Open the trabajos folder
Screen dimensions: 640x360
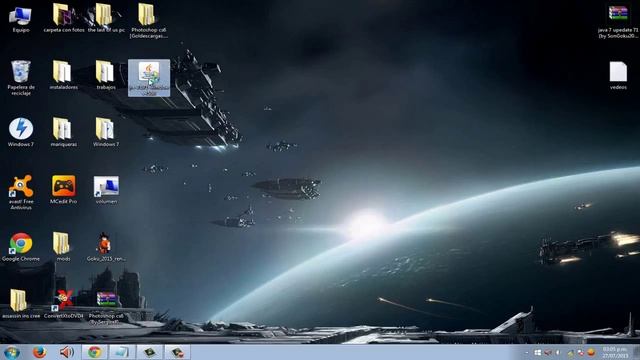(106, 75)
